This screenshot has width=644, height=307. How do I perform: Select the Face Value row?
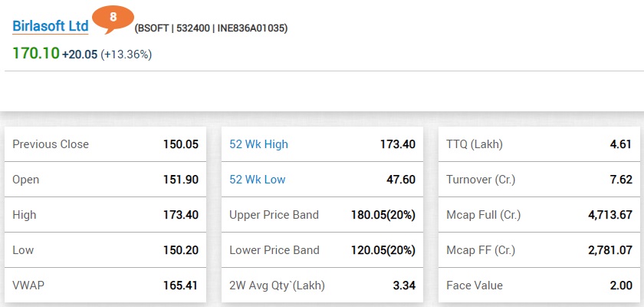539,286
